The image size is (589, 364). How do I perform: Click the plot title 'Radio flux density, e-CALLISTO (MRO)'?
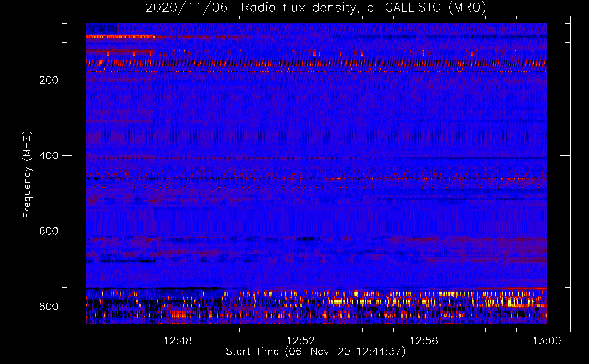363,8
